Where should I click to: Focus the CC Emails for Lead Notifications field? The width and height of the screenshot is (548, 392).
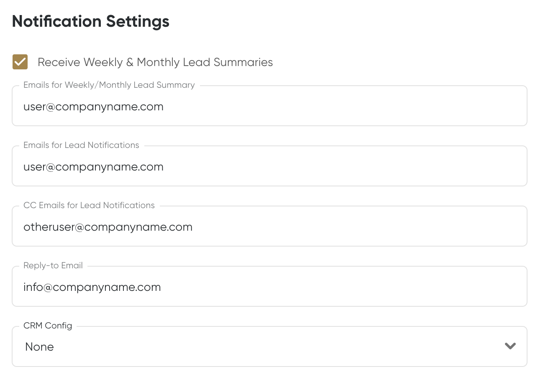coord(269,226)
